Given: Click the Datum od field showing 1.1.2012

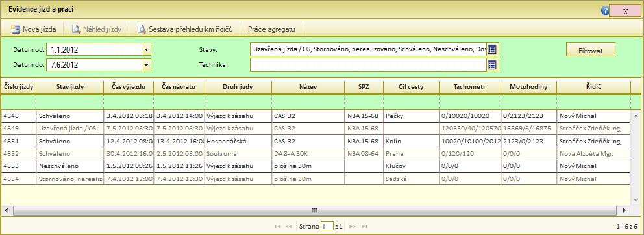Looking at the screenshot, I should click(x=95, y=50).
